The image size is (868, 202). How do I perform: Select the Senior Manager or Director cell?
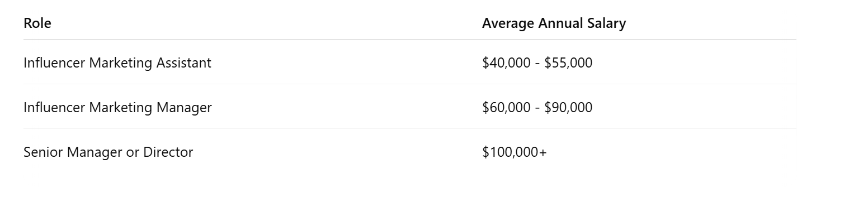tap(108, 152)
